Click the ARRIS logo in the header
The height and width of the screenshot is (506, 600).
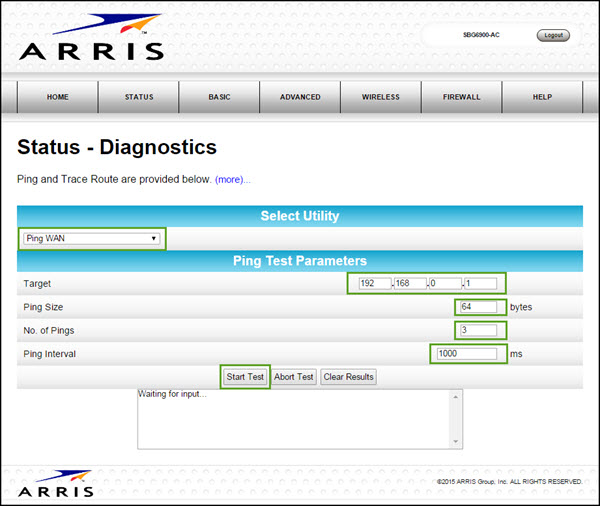pos(90,38)
